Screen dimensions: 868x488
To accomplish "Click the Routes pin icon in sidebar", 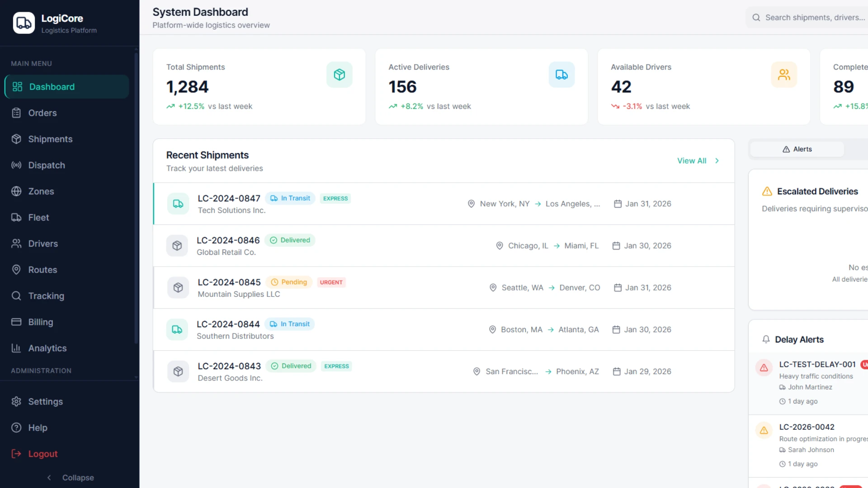I will point(16,270).
